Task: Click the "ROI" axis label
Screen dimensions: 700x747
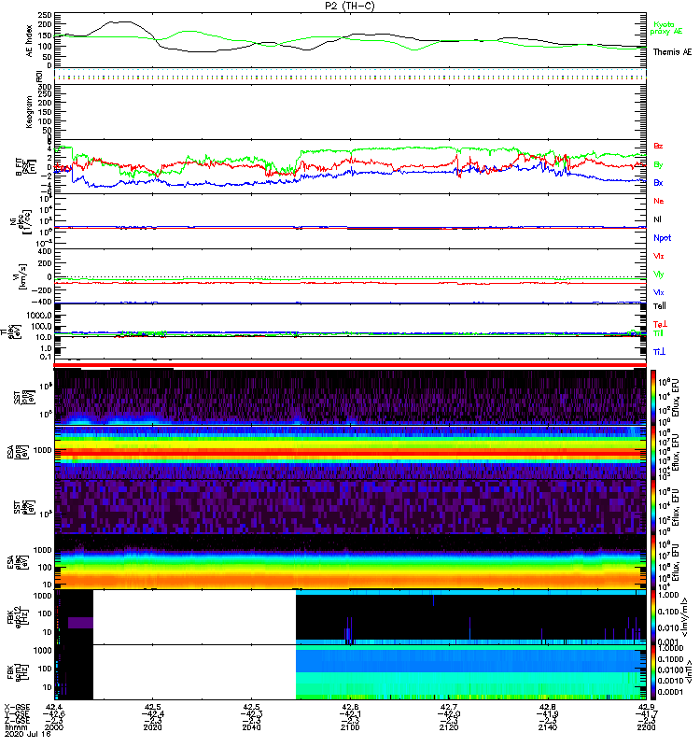Action: pyautogui.click(x=39, y=76)
